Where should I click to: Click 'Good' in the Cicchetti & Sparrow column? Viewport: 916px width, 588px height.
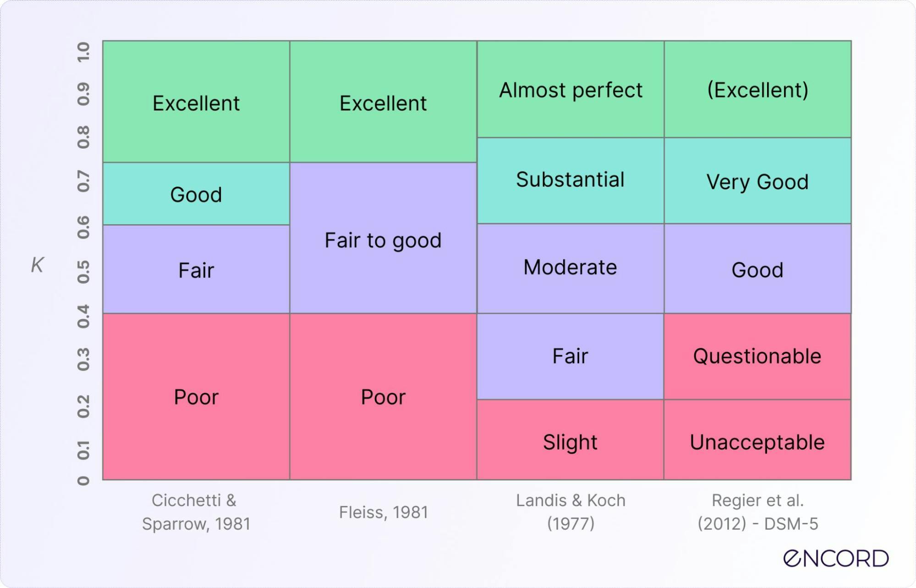(196, 194)
